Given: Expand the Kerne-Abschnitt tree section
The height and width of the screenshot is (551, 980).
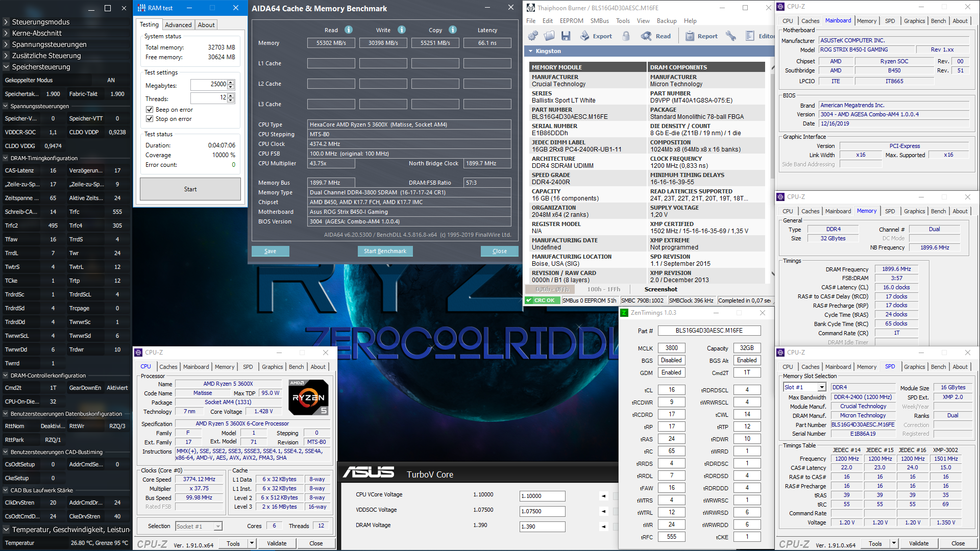Looking at the screenshot, I should tap(6, 33).
